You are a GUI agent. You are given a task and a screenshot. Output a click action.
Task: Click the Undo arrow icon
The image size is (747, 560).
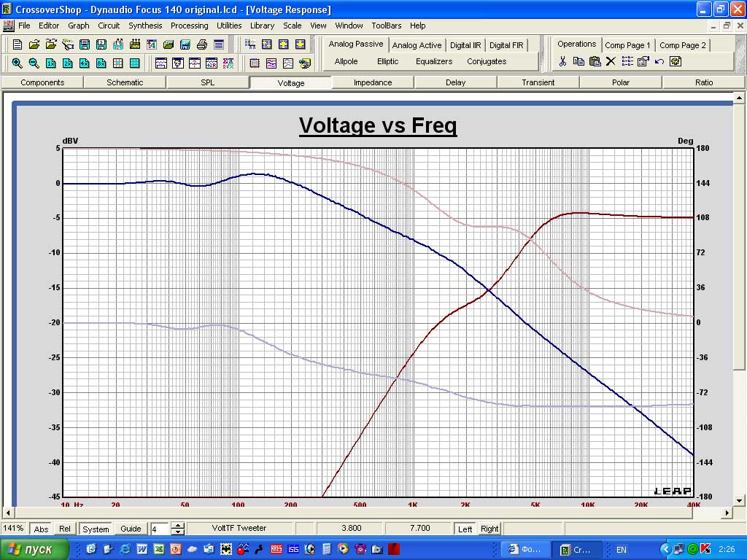[x=659, y=61]
